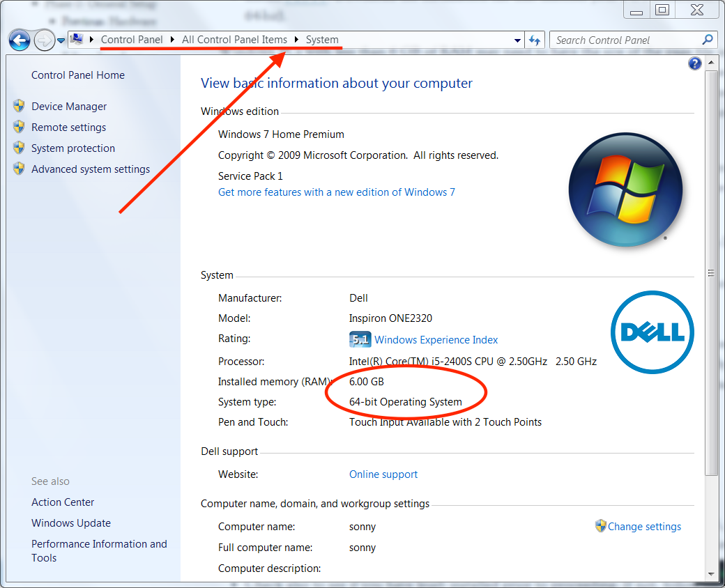This screenshot has height=588, width=725.
Task: Click the vertical scrollbar thumb
Action: 711,272
